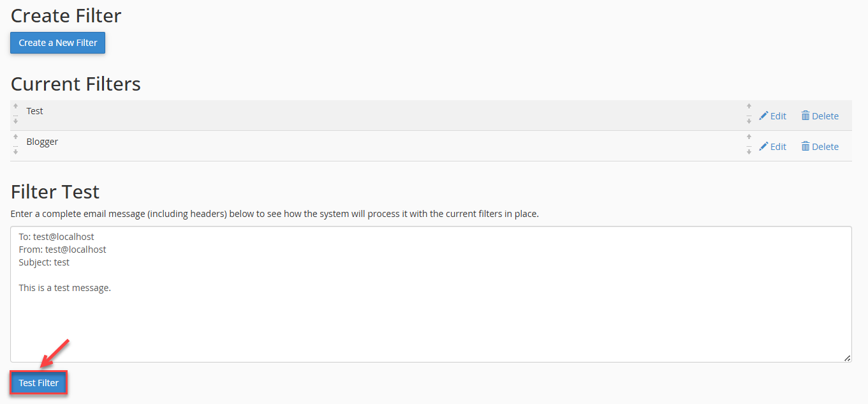Focus the email message text area
This screenshot has height=404, width=868.
click(431, 294)
